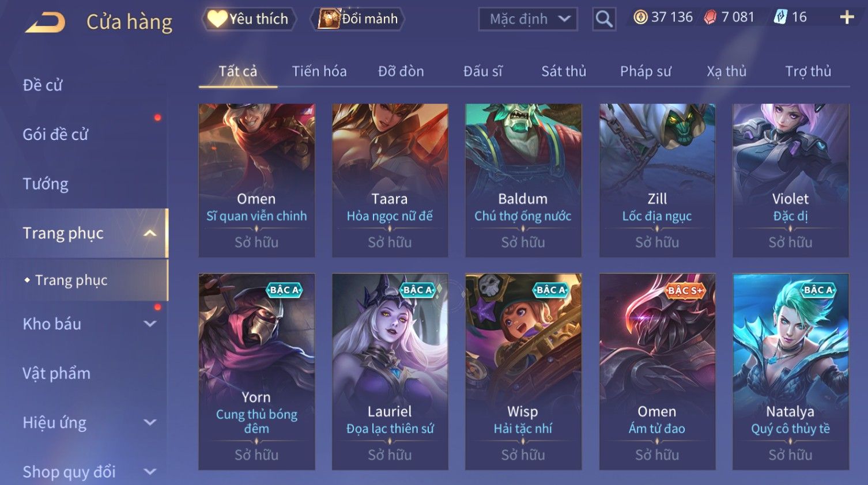This screenshot has height=485, width=868.
Task: Click the red ruby currency icon
Action: pyautogui.click(x=710, y=17)
